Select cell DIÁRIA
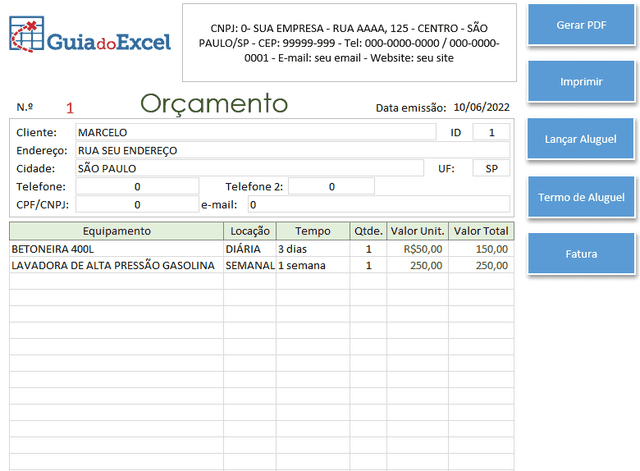 pyautogui.click(x=250, y=249)
